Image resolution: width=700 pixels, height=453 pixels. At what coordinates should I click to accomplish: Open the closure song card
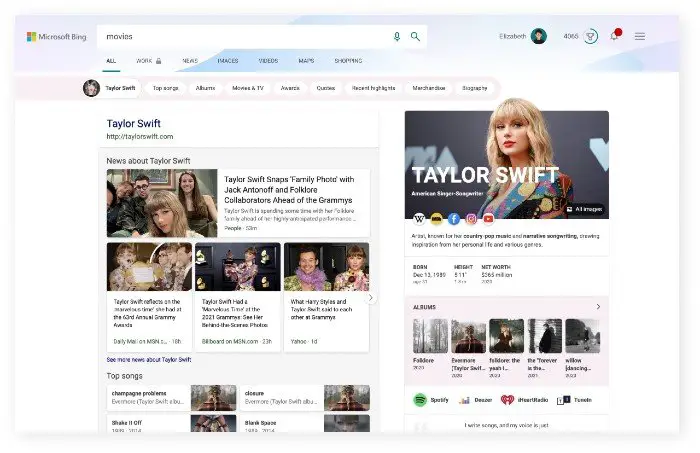305,398
